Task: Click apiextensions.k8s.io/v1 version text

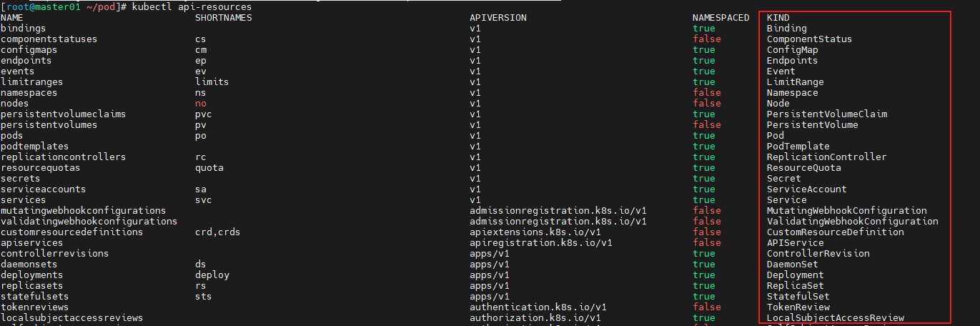Action: click(x=535, y=232)
